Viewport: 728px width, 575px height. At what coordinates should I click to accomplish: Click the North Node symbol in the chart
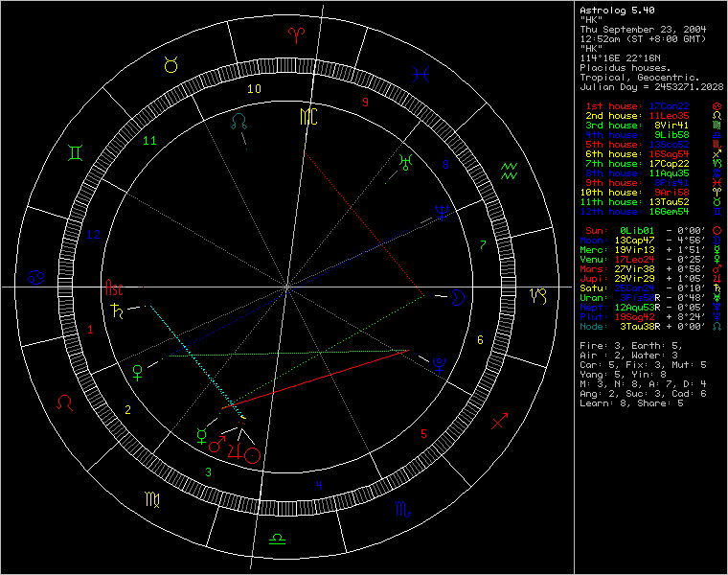[x=239, y=121]
